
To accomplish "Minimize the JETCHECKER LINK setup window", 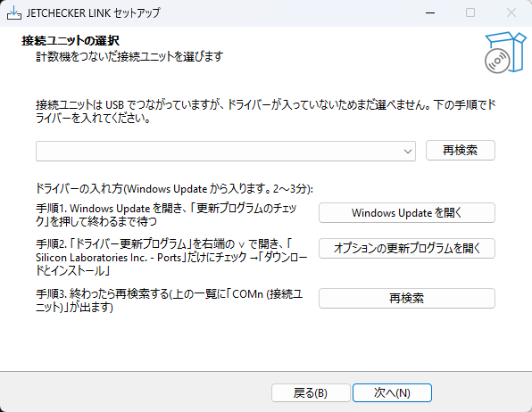I will tap(430, 12).
